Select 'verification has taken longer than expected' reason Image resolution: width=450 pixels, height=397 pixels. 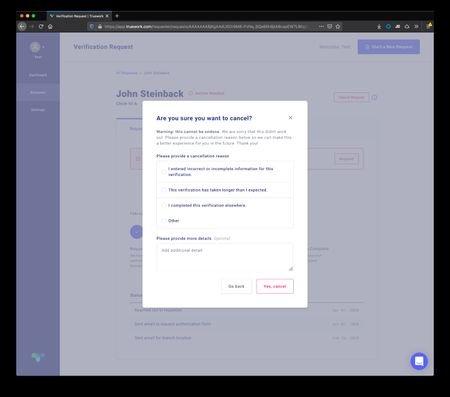tap(225, 190)
